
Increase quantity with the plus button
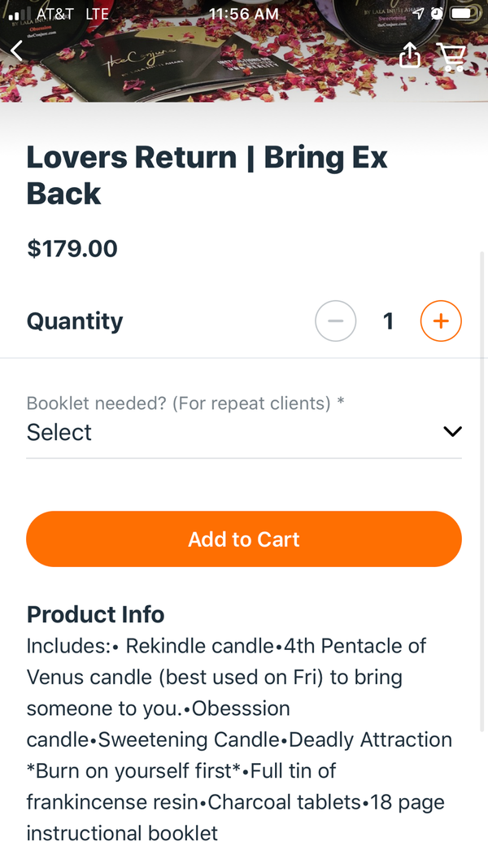(441, 321)
